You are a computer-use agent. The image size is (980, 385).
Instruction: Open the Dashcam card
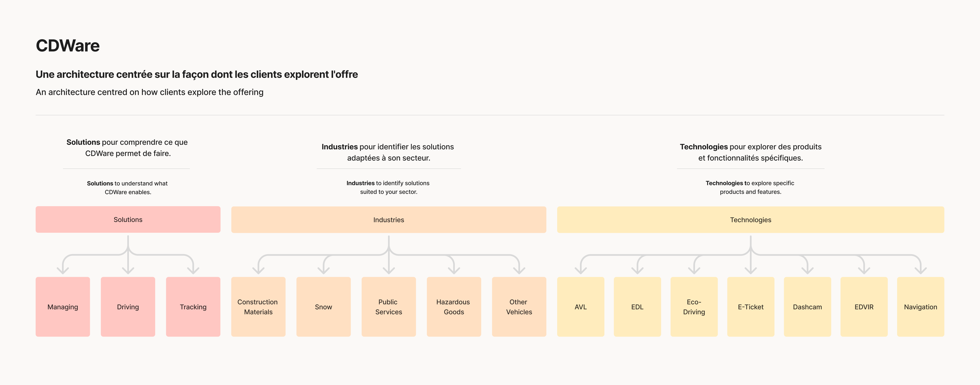coord(807,307)
